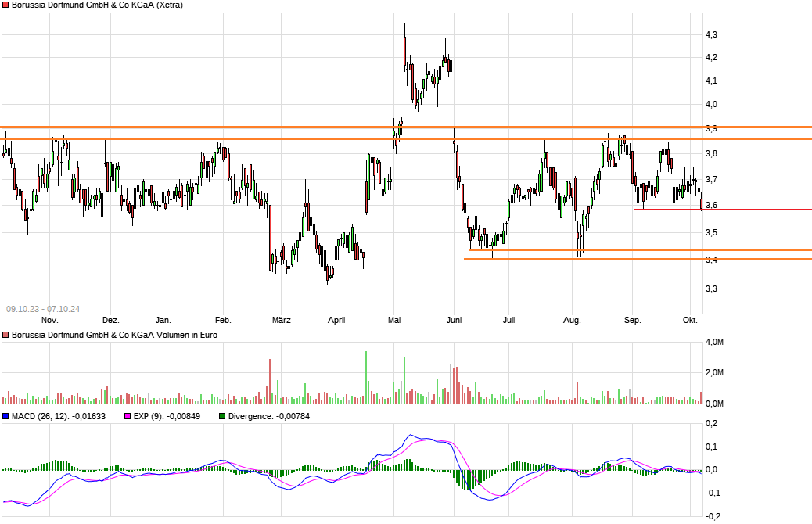
Task: Click the 3,5 price axis label
Action: coord(712,232)
